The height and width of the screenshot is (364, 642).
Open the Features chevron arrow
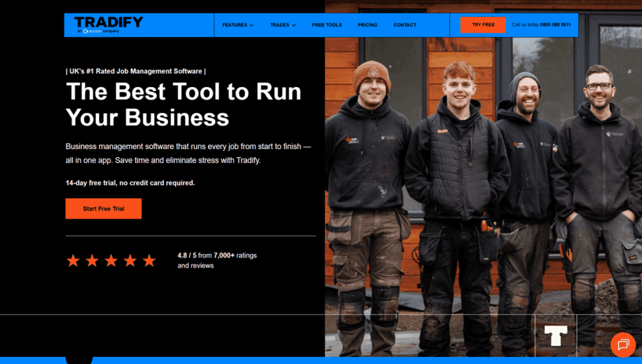pos(253,26)
